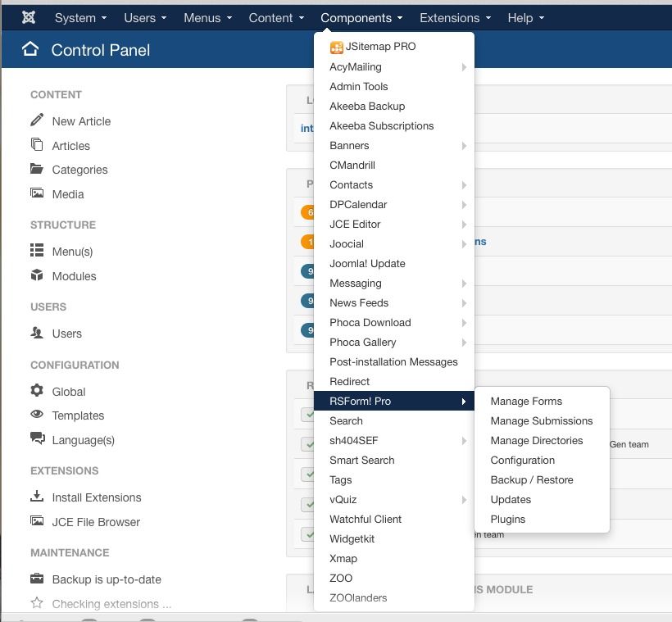
Task: Click the Categories folder icon
Action: click(x=37, y=169)
